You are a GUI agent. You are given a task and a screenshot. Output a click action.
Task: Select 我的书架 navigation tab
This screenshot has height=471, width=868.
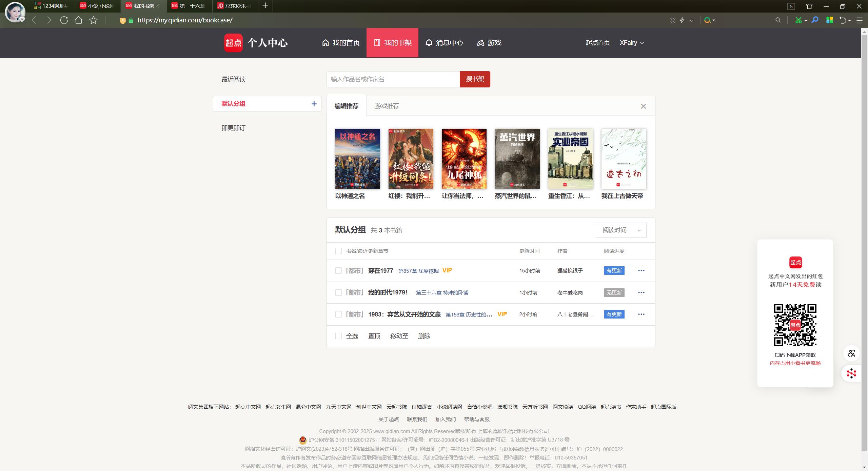(x=392, y=43)
